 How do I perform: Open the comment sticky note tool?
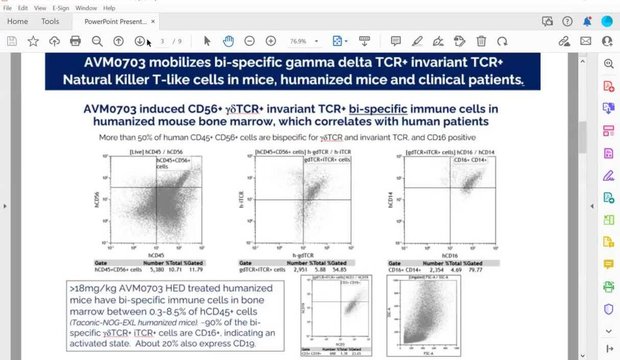(395, 41)
